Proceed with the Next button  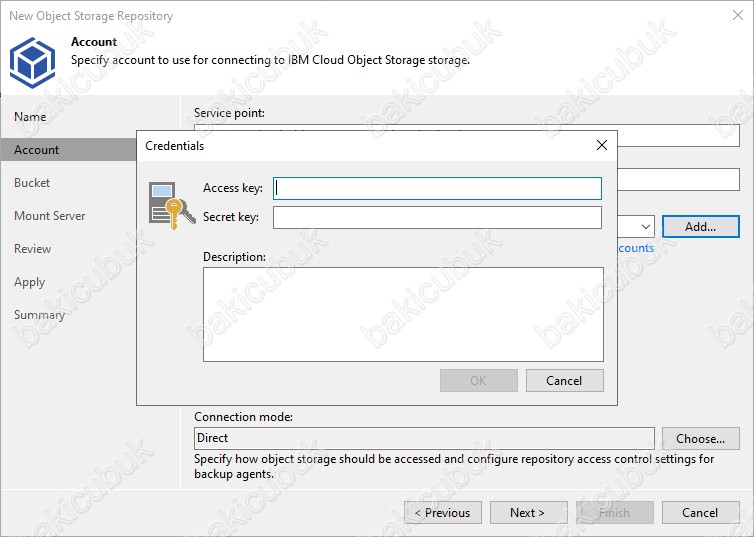pos(528,512)
